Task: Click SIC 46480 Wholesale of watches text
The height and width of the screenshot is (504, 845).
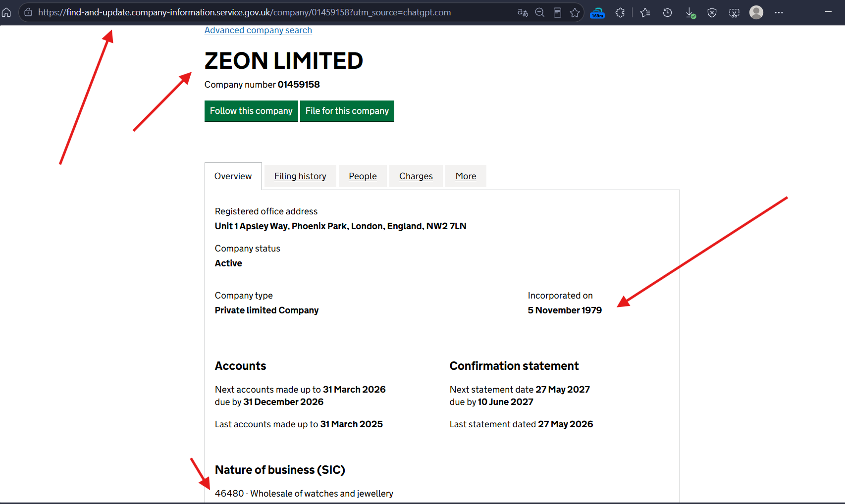Action: pos(304,494)
